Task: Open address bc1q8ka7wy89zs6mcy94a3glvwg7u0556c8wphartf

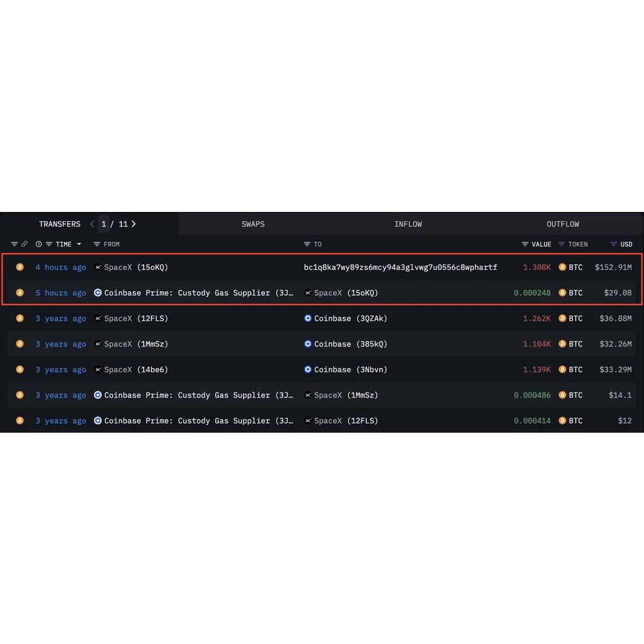Action: (x=401, y=267)
